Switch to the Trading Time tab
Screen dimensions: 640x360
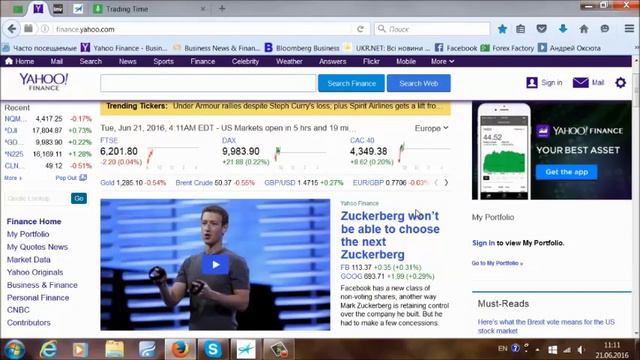coord(149,9)
